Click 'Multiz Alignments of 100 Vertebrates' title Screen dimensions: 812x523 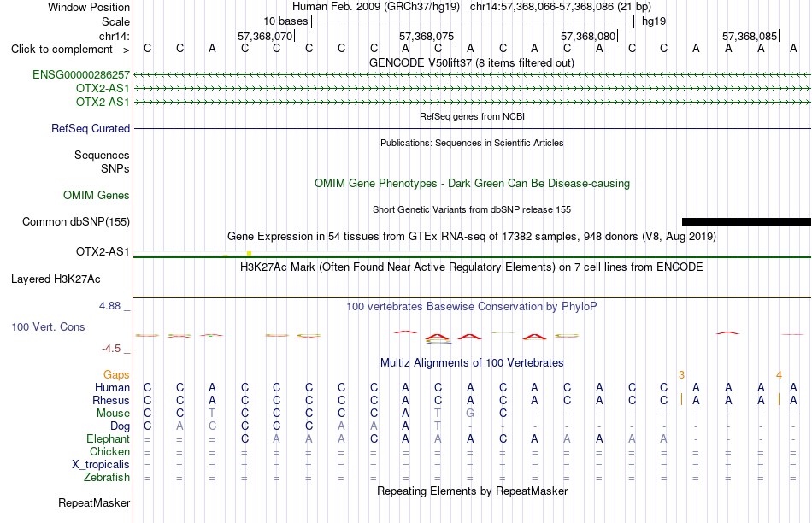point(472,363)
